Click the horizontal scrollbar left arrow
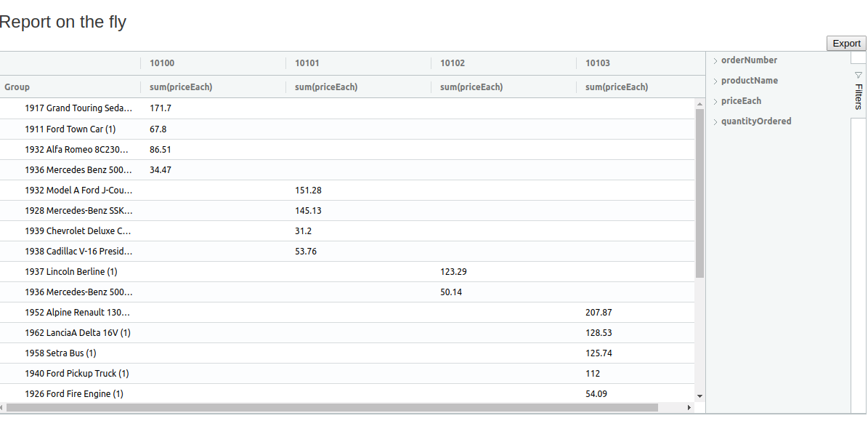868x421 pixels. pos(2,408)
